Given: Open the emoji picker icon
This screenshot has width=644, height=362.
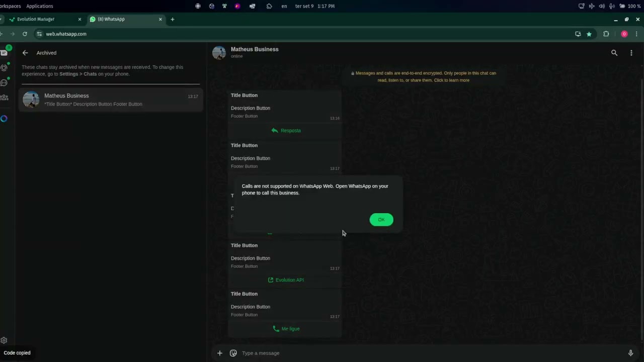Looking at the screenshot, I should click(233, 353).
